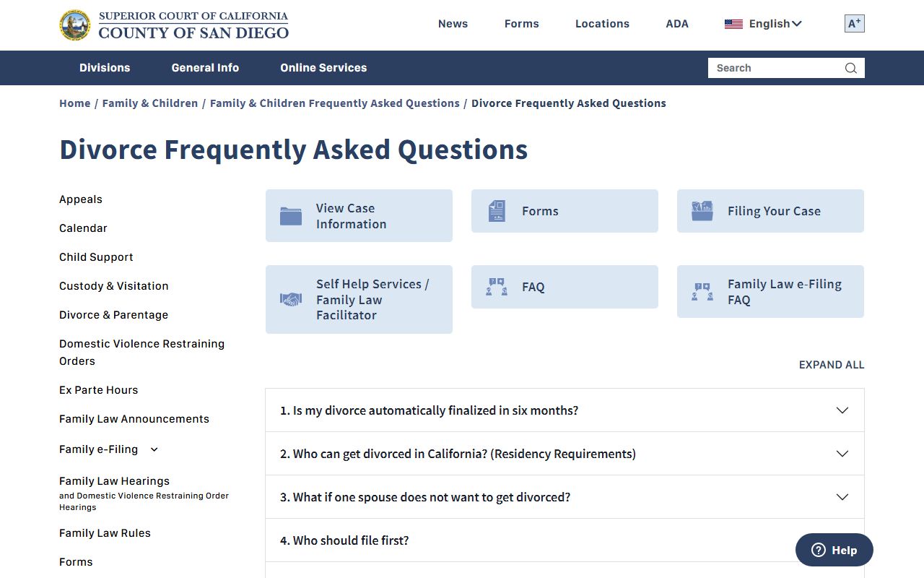Viewport: 924px width, 578px height.
Task: Click the folder icon for View Case Information
Action: [x=291, y=216]
